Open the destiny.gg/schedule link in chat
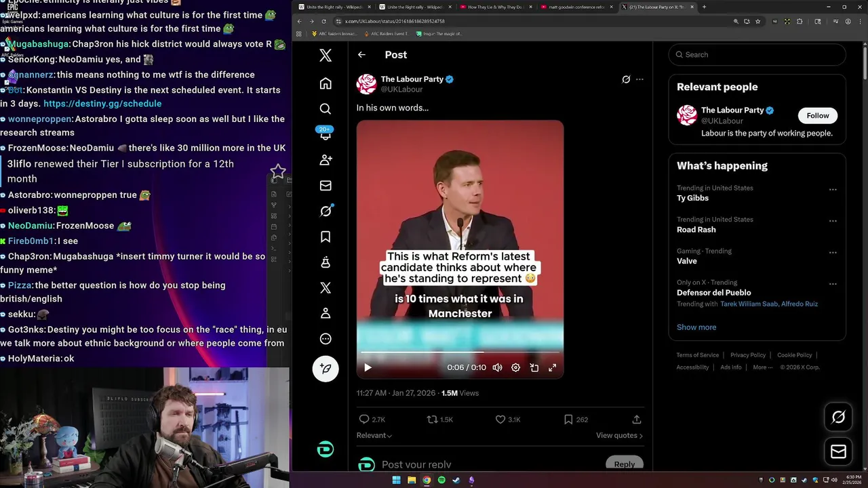 [102, 104]
